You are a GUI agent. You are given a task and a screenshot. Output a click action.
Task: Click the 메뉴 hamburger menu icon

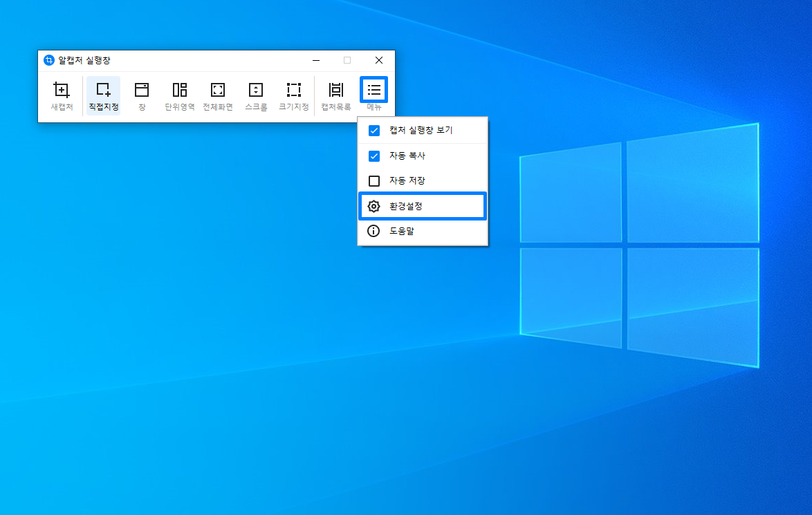coord(374,90)
